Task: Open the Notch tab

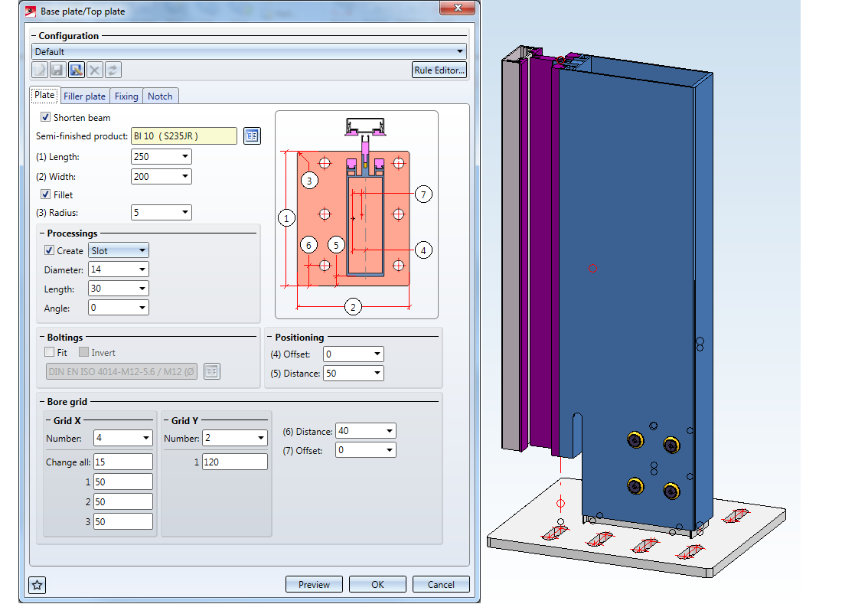Action: 160,96
